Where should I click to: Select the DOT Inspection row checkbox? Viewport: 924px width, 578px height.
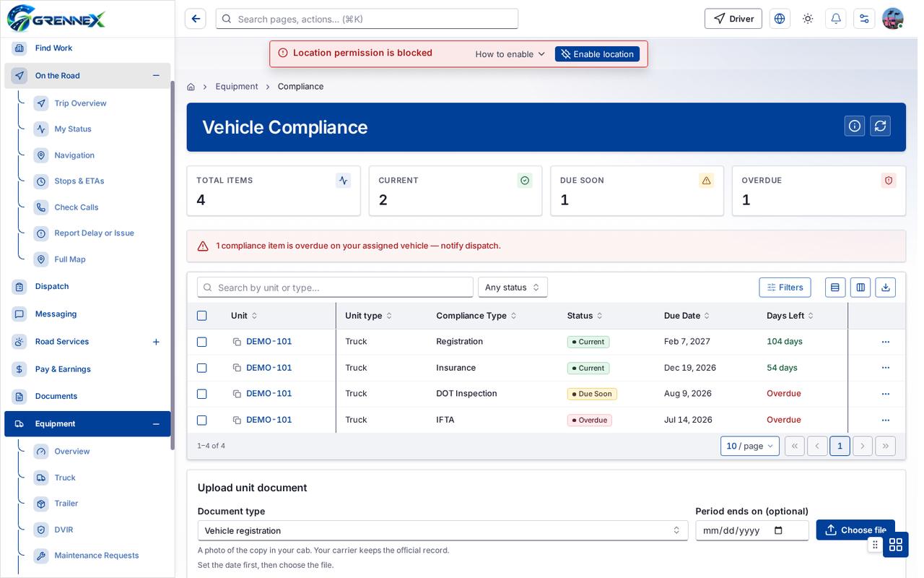pos(202,394)
